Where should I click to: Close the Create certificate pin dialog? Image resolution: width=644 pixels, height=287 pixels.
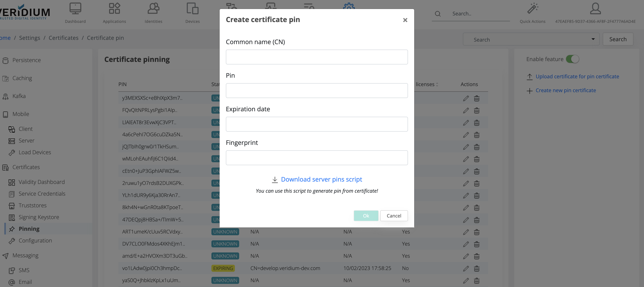[x=405, y=20]
